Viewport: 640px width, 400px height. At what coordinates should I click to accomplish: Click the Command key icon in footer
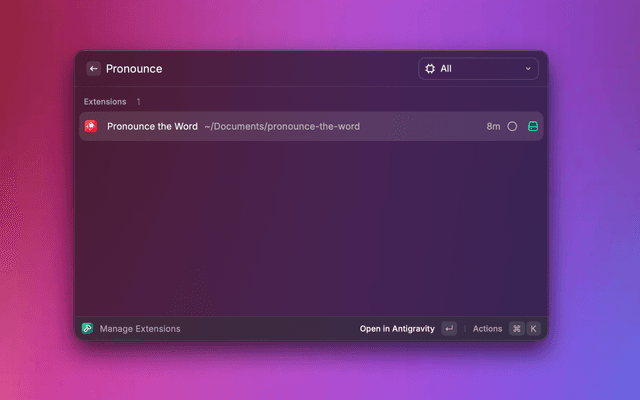point(516,328)
